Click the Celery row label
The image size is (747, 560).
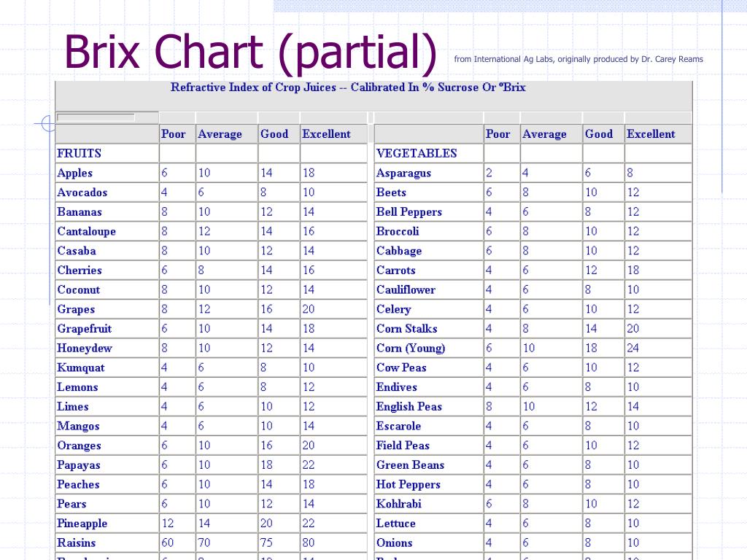point(393,309)
